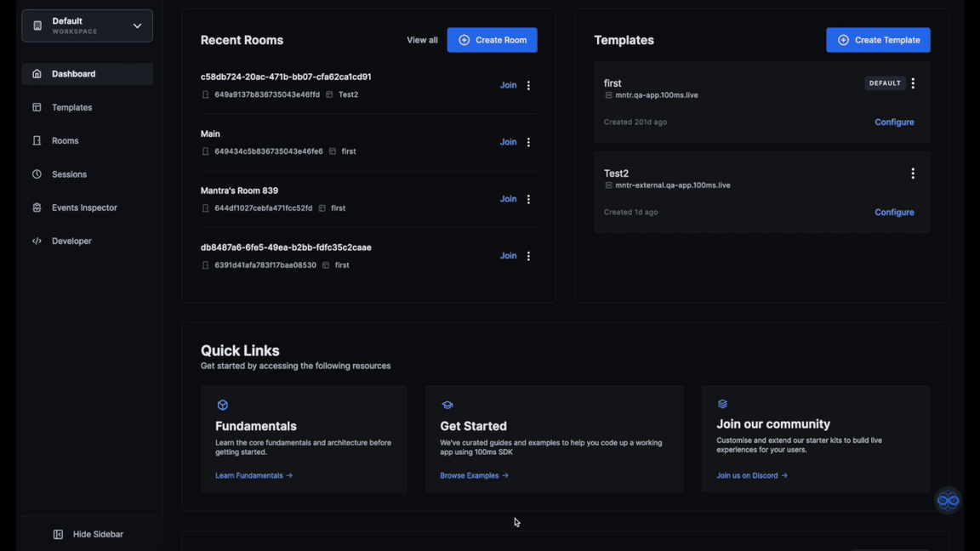The width and height of the screenshot is (980, 551).
Task: Open options menu for Main room
Action: pos(528,143)
